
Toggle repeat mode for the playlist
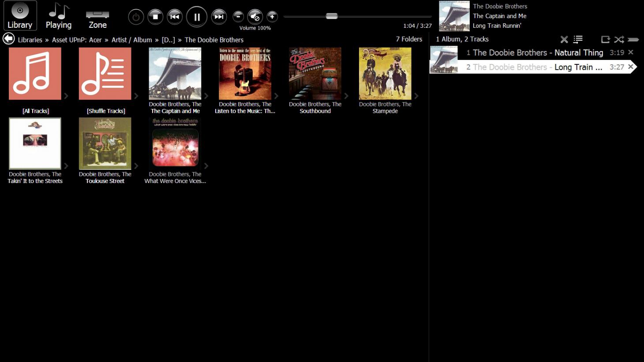click(606, 39)
